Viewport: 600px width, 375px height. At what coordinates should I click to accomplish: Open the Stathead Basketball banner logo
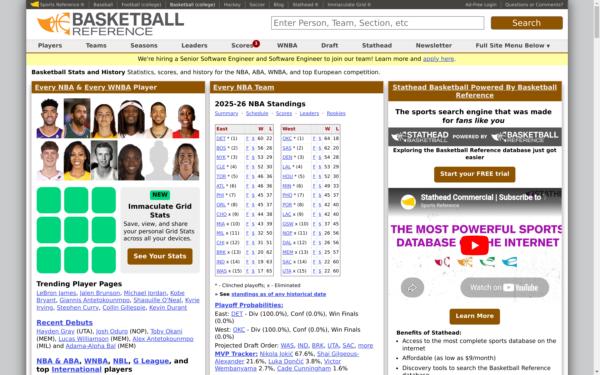pos(474,137)
